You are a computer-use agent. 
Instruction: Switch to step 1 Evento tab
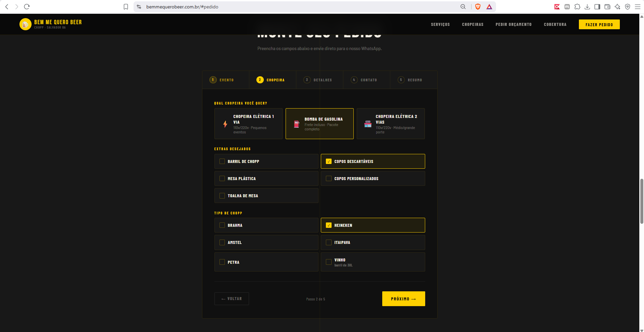[226, 80]
